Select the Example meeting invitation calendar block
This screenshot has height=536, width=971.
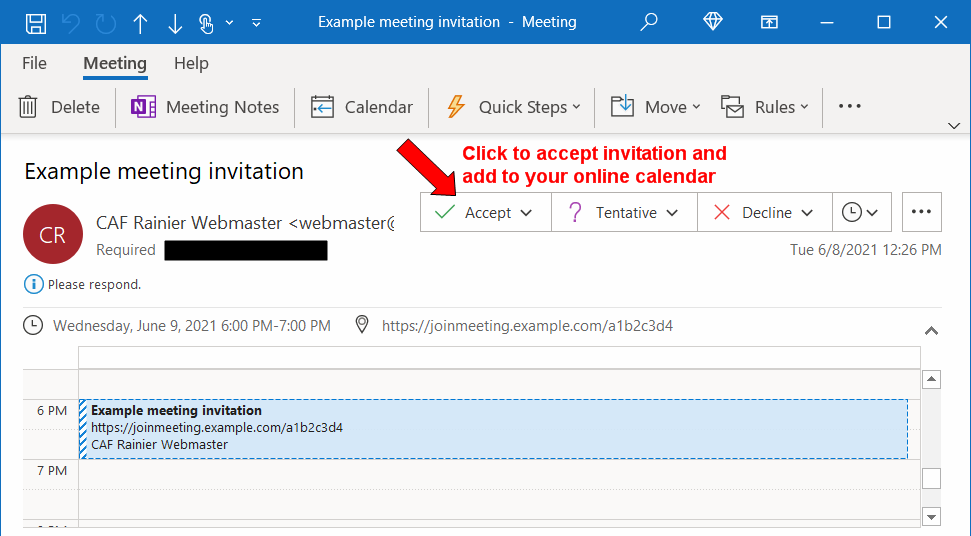[493, 428]
